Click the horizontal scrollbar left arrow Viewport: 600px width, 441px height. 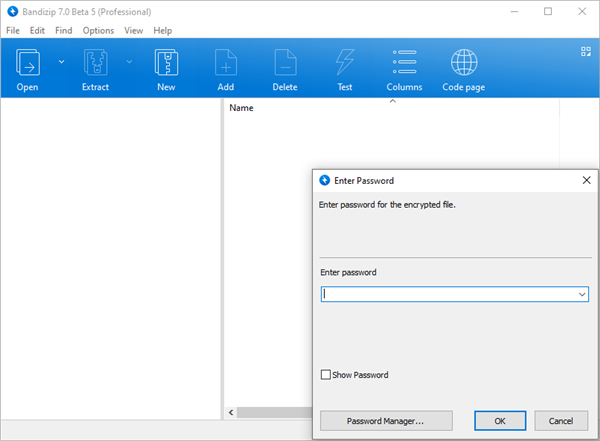[232, 412]
